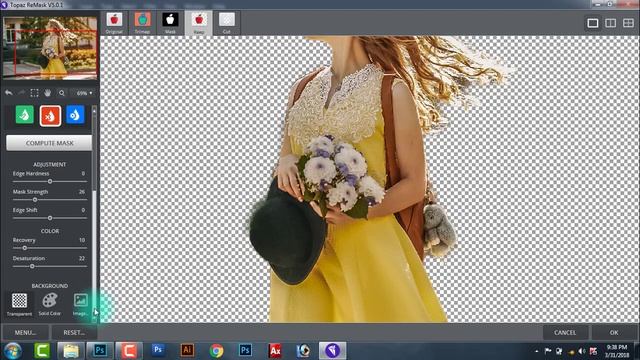Click the navigator preview thumbnail
Screen dimensions: 640x360
[x=50, y=48]
